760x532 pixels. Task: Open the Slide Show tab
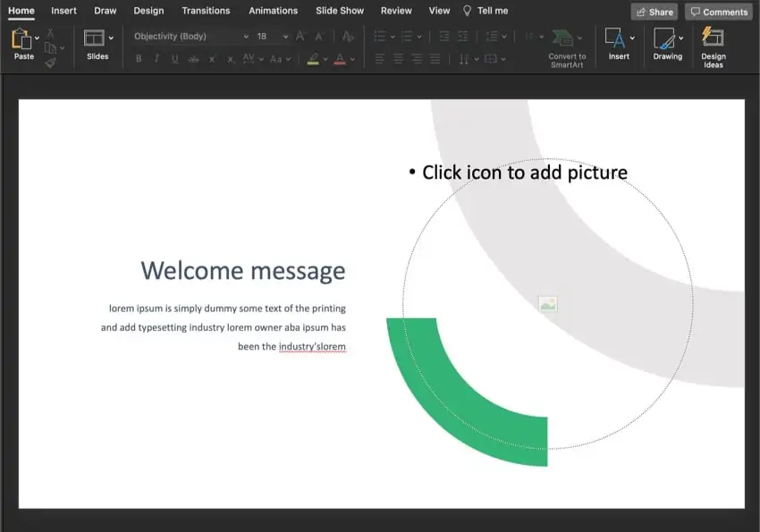click(x=339, y=11)
